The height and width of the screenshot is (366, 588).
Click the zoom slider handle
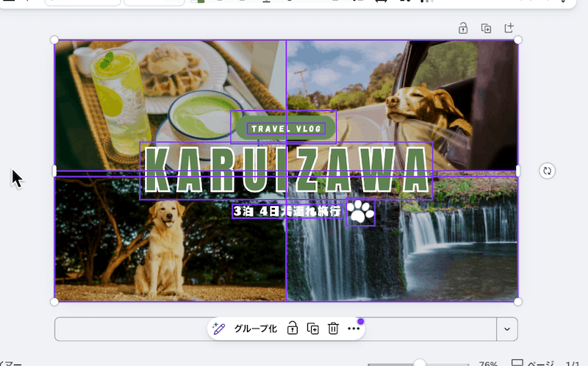click(x=420, y=363)
